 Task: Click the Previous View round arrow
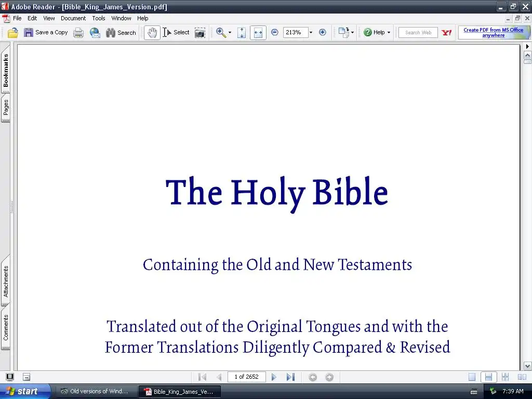[313, 377]
